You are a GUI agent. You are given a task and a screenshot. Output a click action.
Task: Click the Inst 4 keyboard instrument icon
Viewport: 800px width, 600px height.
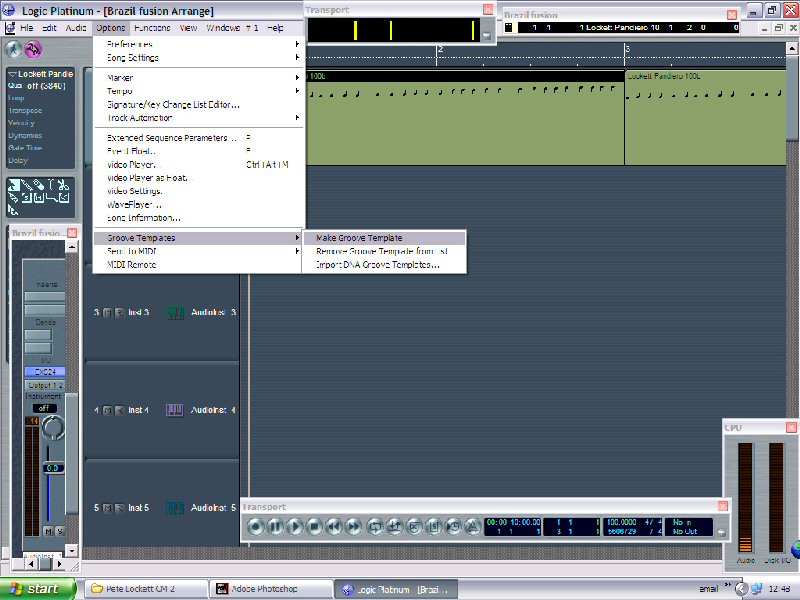point(175,410)
